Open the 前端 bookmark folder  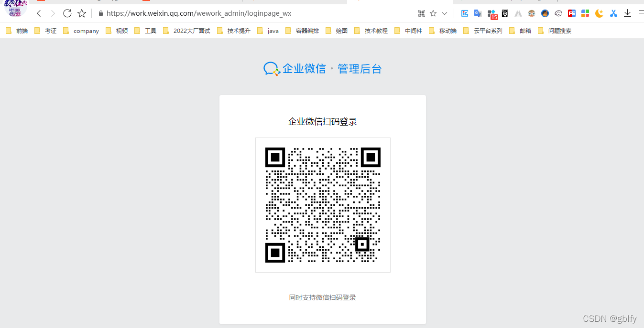17,31
